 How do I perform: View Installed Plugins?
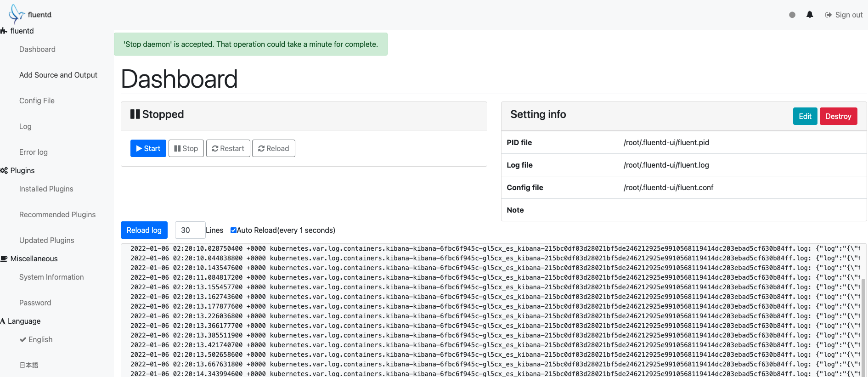click(46, 189)
